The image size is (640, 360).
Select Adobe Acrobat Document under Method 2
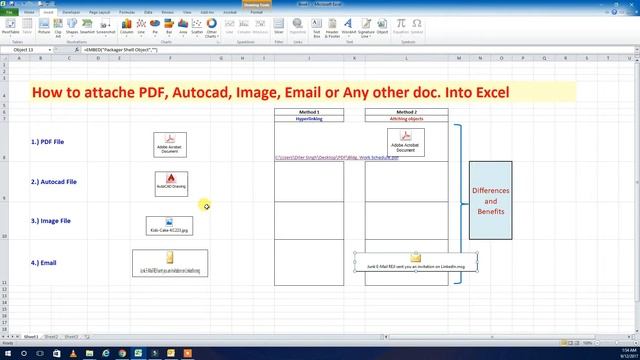(406, 142)
